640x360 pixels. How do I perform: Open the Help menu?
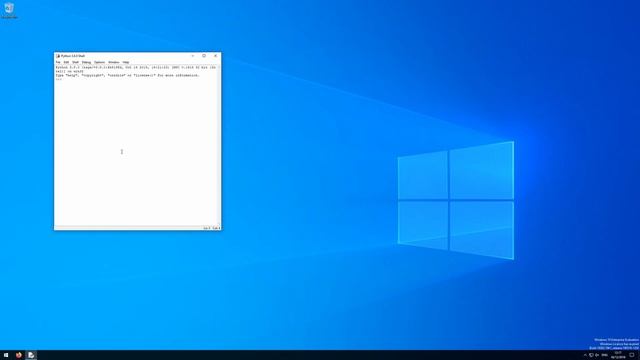(x=126, y=62)
